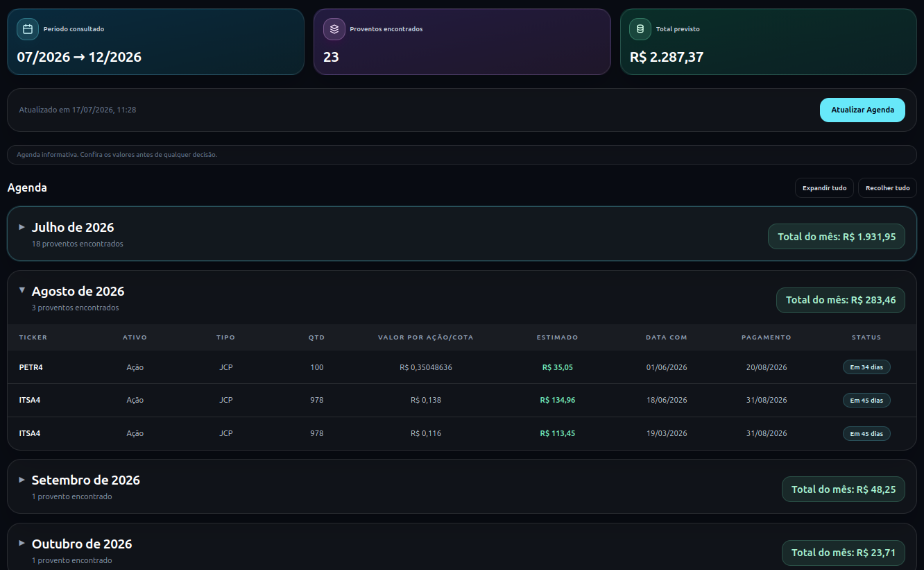
Task: Click the Expandir tudo button
Action: click(x=824, y=188)
